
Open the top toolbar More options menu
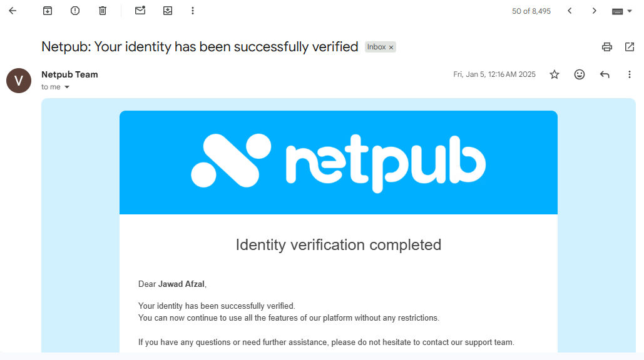193,11
